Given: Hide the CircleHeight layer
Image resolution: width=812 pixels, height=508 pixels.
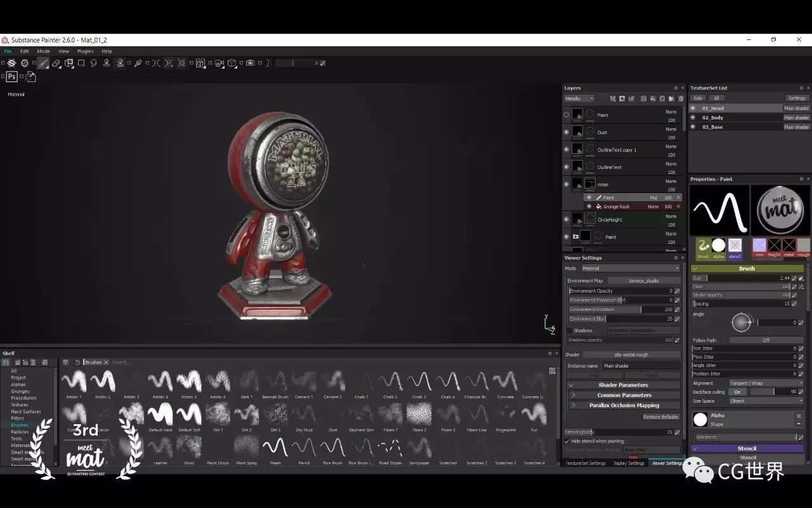Looking at the screenshot, I should [566, 219].
